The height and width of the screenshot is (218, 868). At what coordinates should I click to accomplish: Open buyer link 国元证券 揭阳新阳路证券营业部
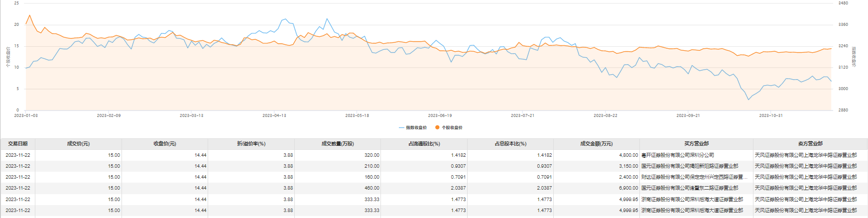click(689, 166)
